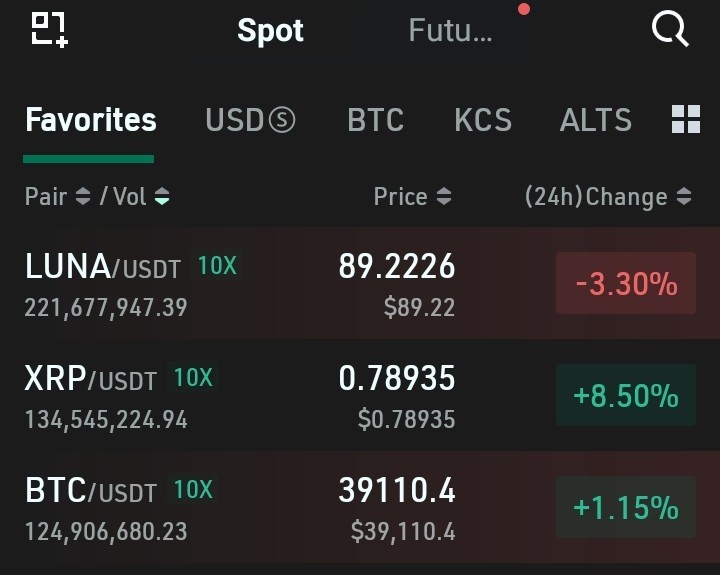Open the XRP/USDT trading pair
720x575 pixels.
360,395
